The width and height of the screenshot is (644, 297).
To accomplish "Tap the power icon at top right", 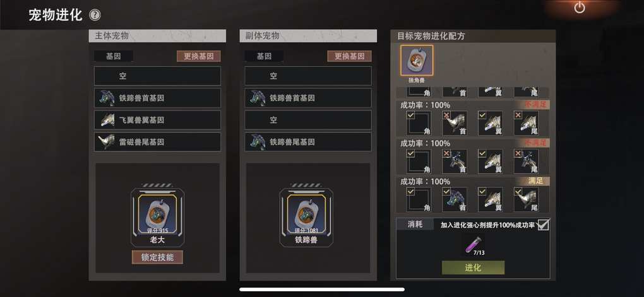I will pyautogui.click(x=580, y=8).
